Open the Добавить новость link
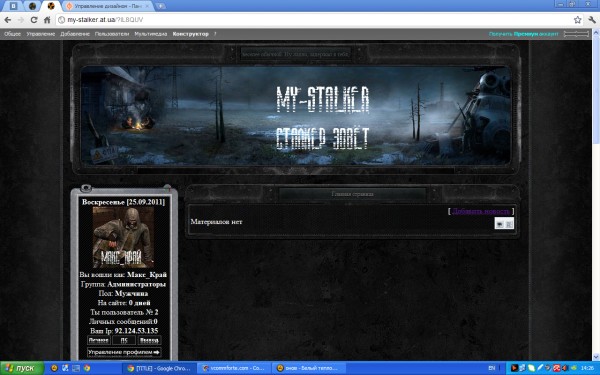This screenshot has height=375, width=600. [x=481, y=211]
